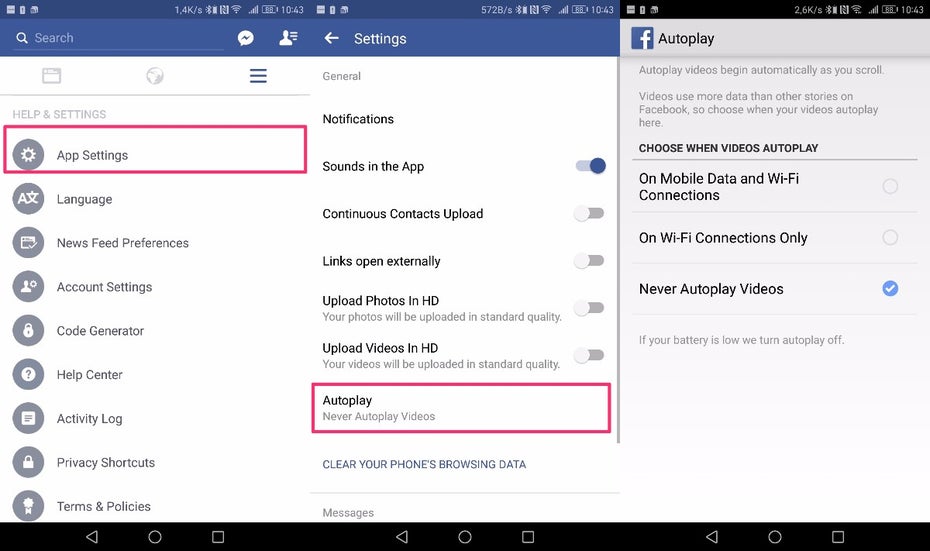This screenshot has width=930, height=551.
Task: Tap the Account Settings icon
Action: (28, 286)
